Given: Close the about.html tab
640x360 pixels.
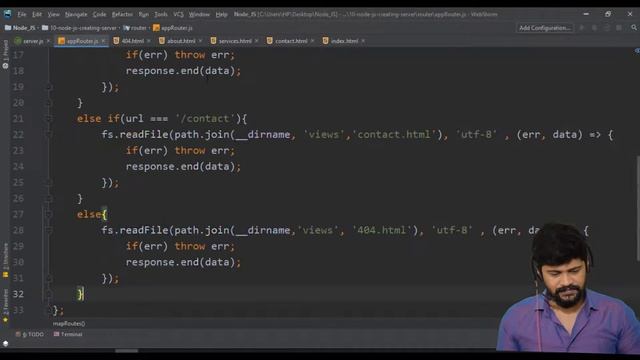Looking at the screenshot, I should click(x=200, y=41).
